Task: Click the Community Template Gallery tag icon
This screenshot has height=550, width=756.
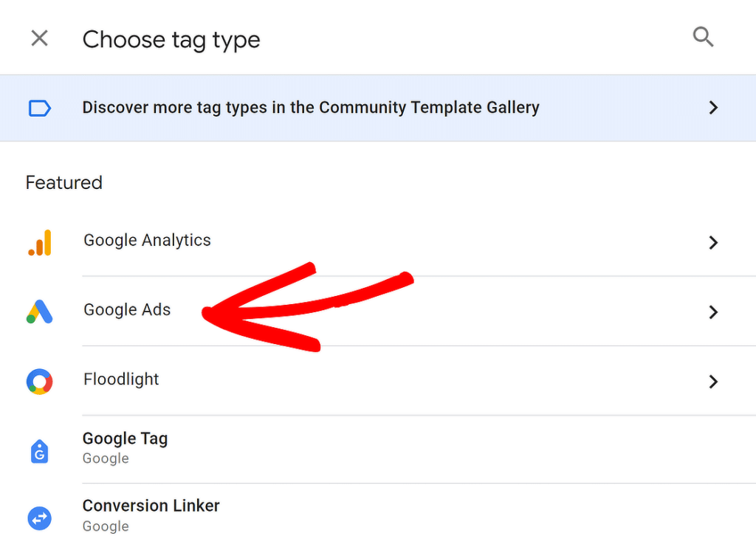Action: [39, 108]
